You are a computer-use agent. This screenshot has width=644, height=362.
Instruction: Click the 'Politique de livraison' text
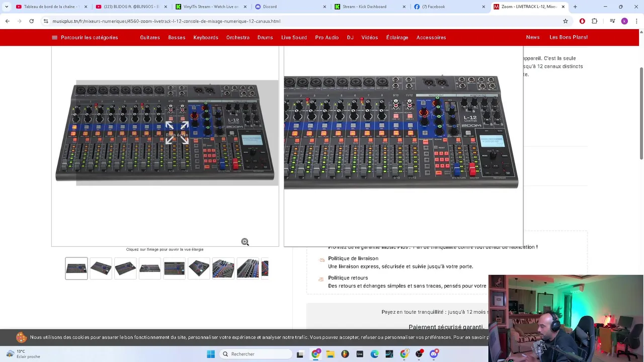(353, 258)
